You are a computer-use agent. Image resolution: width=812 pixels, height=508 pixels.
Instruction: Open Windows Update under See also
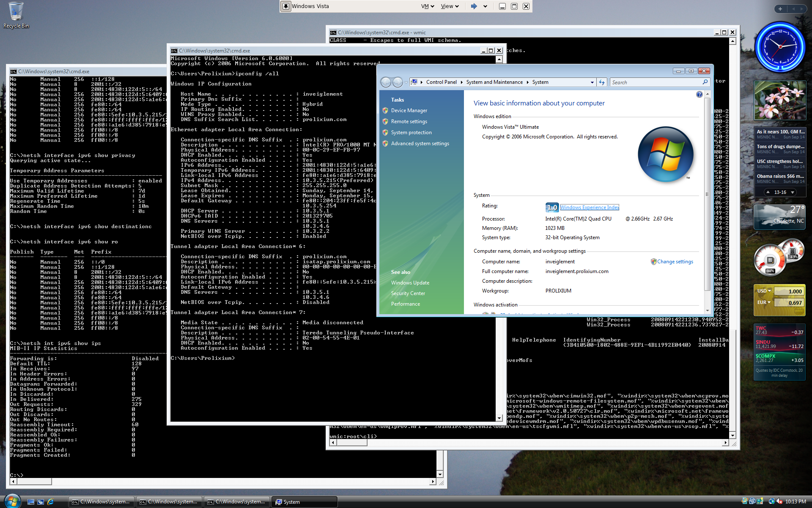coord(410,283)
